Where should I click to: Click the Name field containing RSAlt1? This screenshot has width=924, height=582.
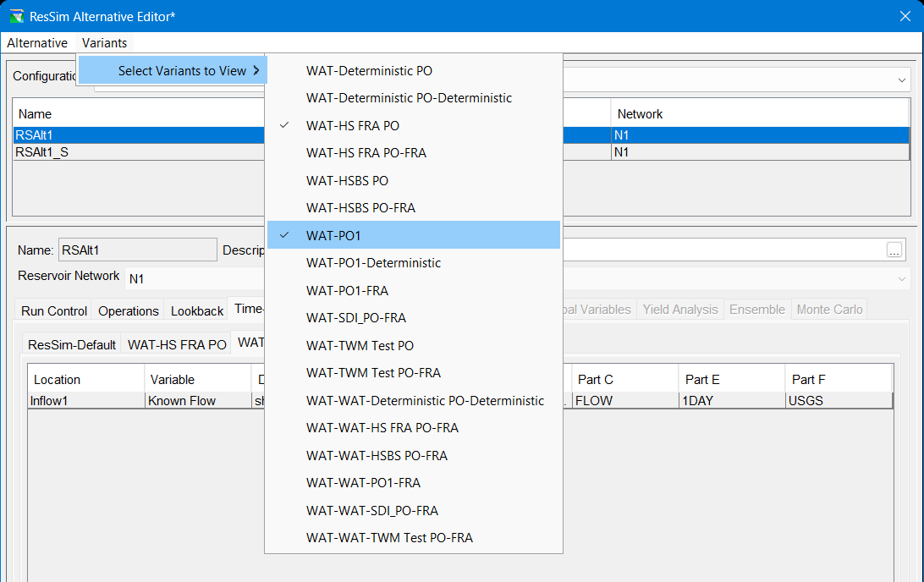tap(137, 250)
